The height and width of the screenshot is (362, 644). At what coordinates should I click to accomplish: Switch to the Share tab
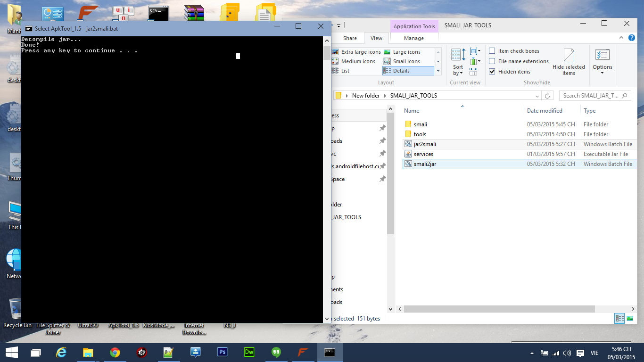tap(350, 38)
